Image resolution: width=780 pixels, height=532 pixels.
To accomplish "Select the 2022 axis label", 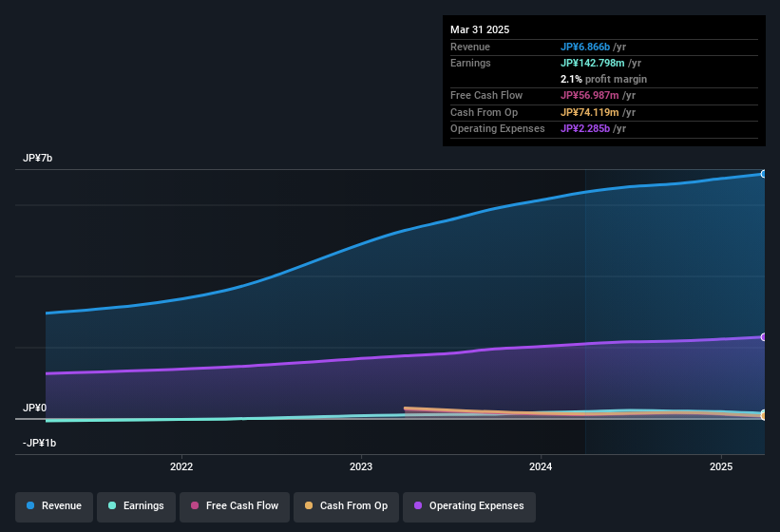I will [x=181, y=466].
